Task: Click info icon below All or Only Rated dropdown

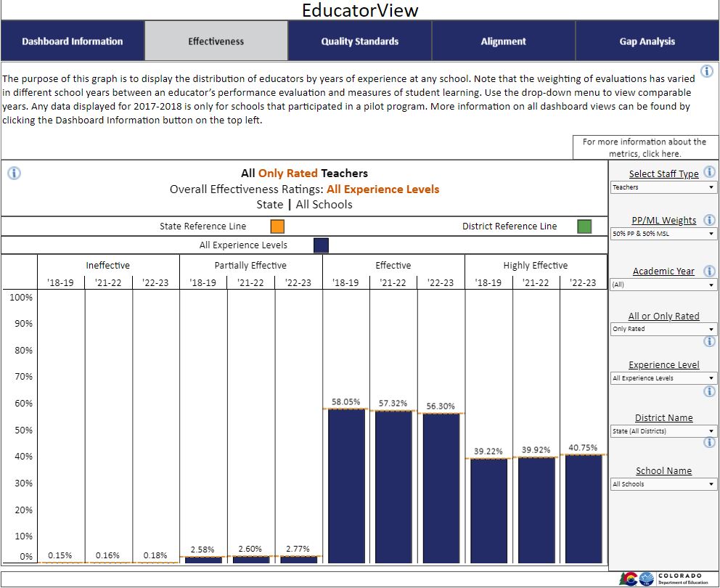Action: (709, 341)
